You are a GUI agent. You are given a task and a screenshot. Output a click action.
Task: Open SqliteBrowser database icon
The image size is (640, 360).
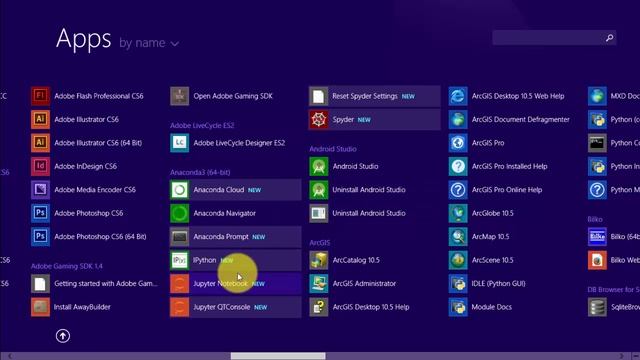click(597, 307)
